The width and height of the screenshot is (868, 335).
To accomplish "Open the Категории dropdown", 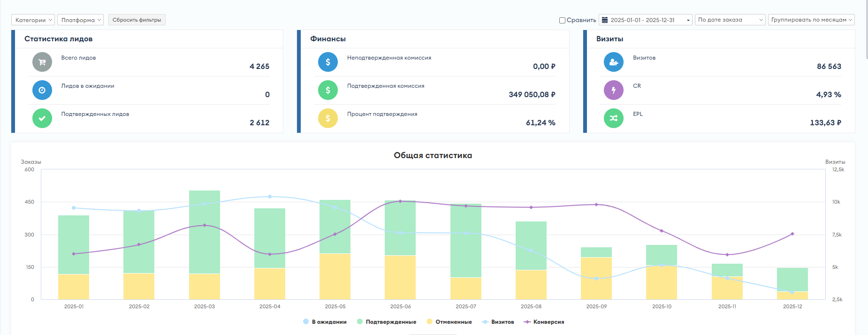I will 33,20.
